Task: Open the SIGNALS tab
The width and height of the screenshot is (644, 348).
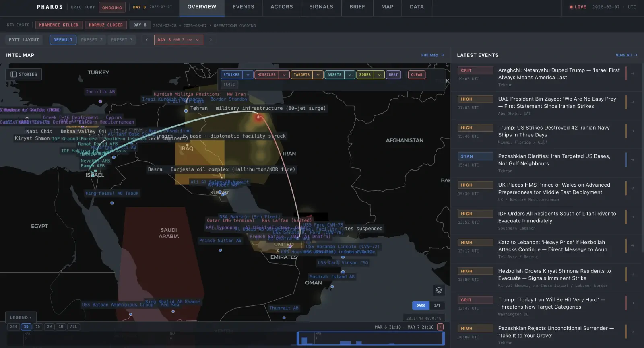Action: [321, 7]
